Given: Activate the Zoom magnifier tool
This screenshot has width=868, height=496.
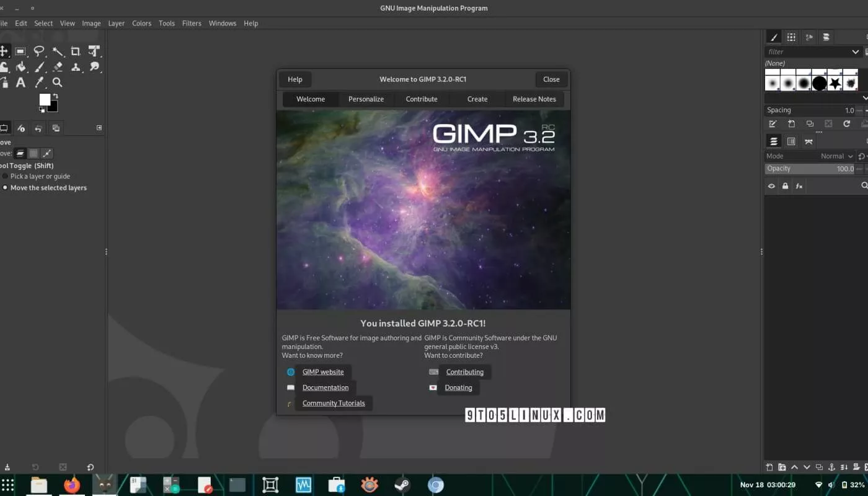Looking at the screenshot, I should (x=58, y=82).
